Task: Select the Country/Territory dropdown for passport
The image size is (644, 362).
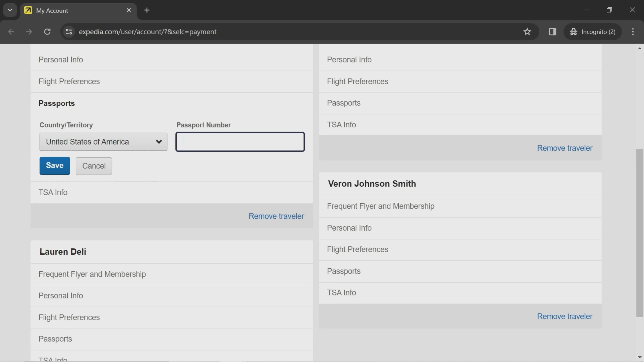Action: point(103,141)
